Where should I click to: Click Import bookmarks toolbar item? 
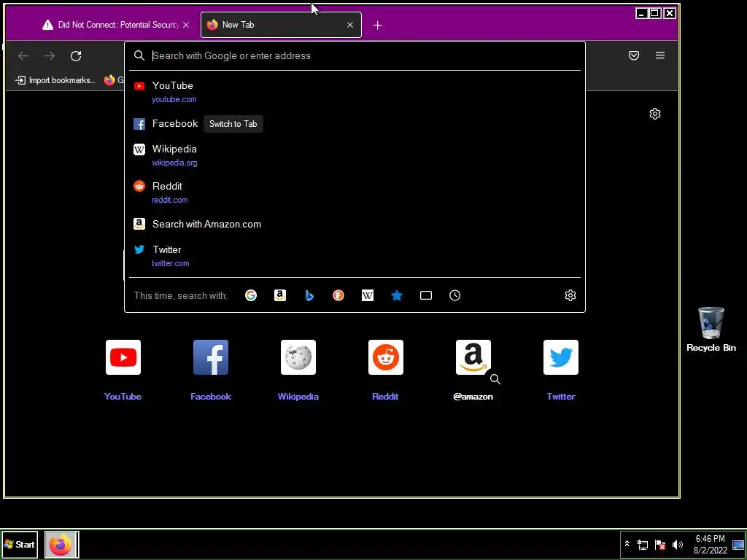pos(55,80)
